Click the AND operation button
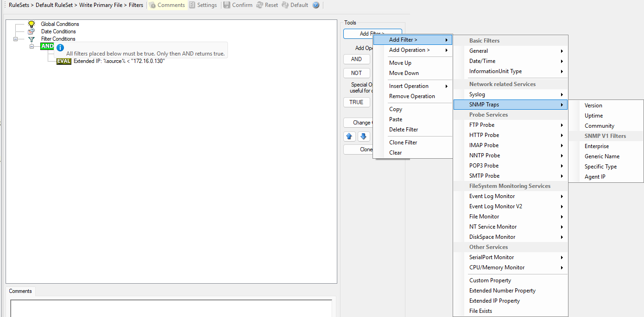Screen dimensions: 644x317 pos(356,59)
